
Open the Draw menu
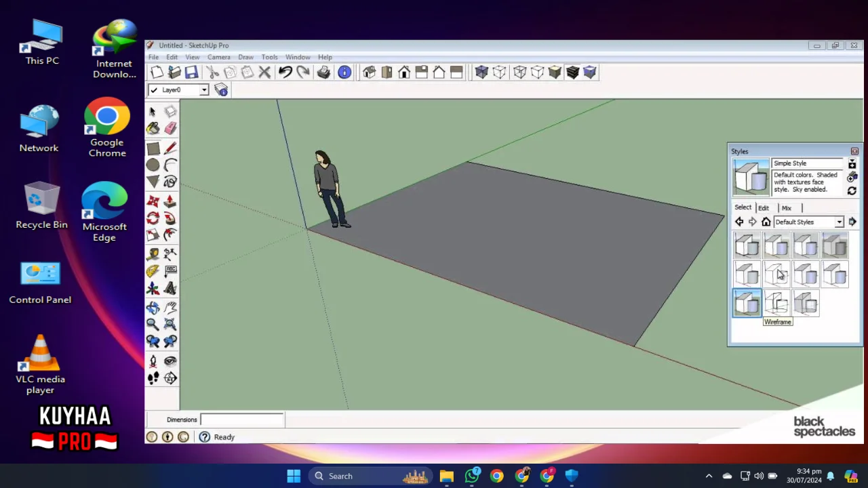point(245,58)
